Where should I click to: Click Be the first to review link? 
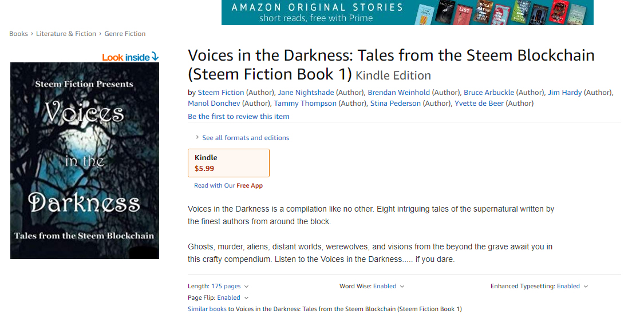click(239, 116)
